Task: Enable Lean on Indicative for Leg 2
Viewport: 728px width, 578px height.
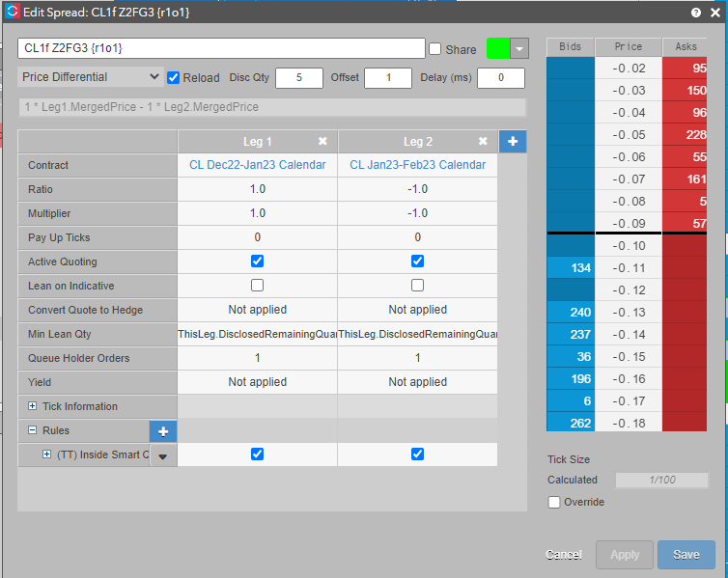Action: 417,286
